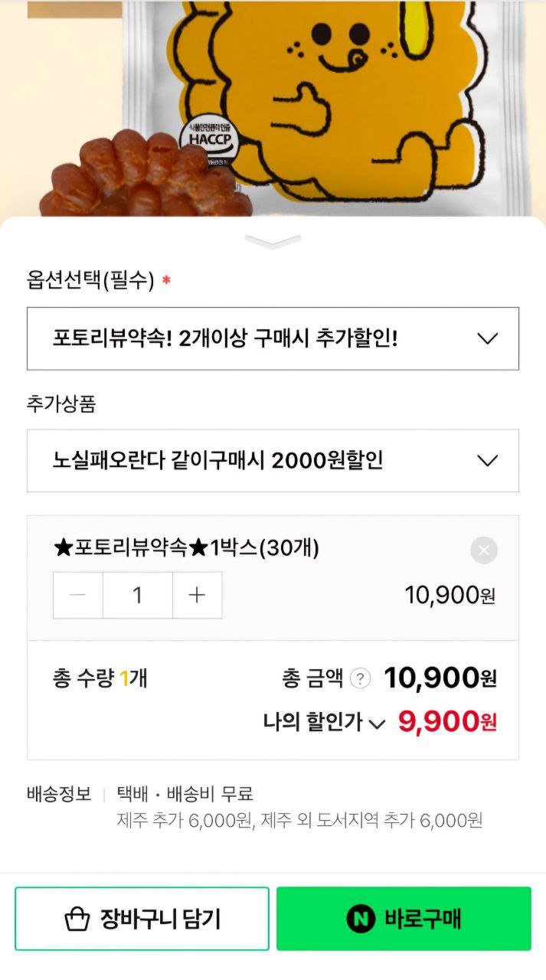The image size is (546, 980).
Task: Expand the 나의 할인가 discount details
Action: pyautogui.click(x=377, y=724)
